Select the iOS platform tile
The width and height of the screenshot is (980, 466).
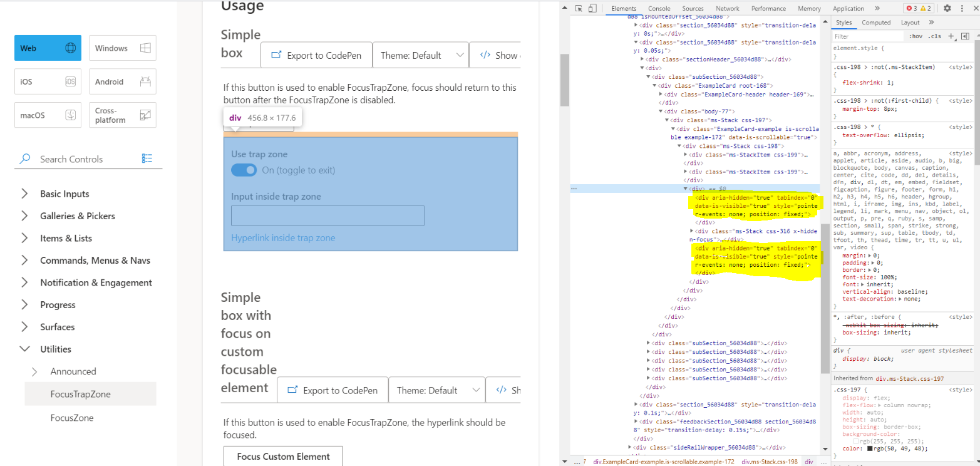tap(48, 81)
